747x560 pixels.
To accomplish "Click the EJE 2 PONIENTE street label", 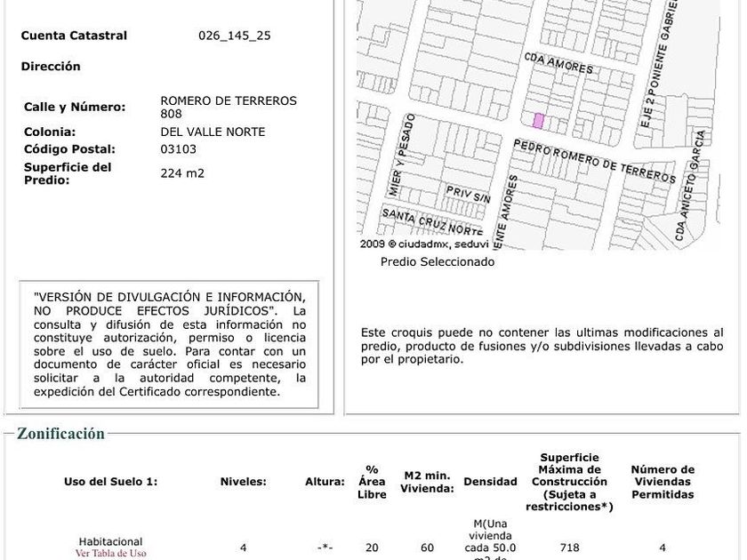I will pyautogui.click(x=658, y=64).
